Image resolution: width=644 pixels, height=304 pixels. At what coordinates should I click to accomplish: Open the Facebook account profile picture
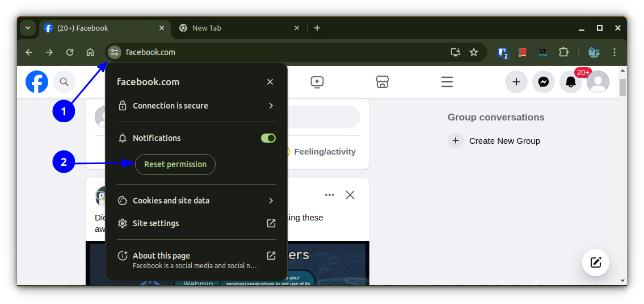coord(598,82)
